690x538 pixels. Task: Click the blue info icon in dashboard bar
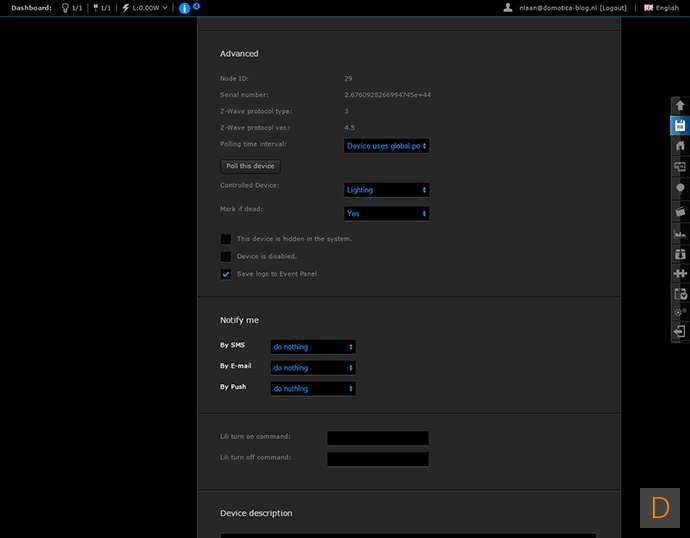tap(184, 8)
